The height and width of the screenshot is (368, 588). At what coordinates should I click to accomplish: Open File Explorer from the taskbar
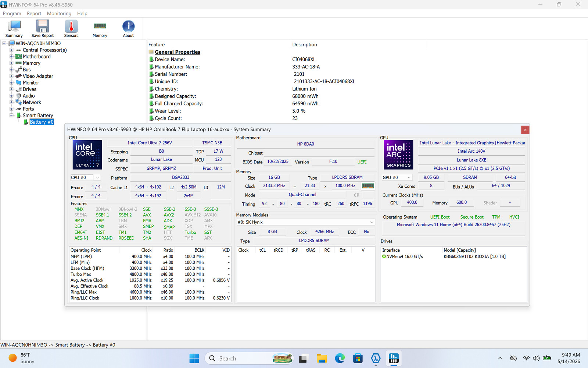click(322, 358)
